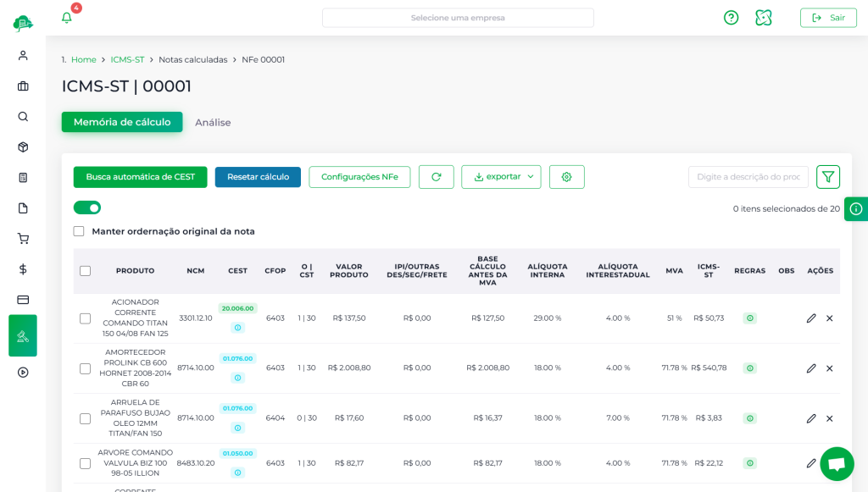Screen dimensions: 868x492
Task: Click the Notas calculadas breadcrumb text
Action: (192, 60)
